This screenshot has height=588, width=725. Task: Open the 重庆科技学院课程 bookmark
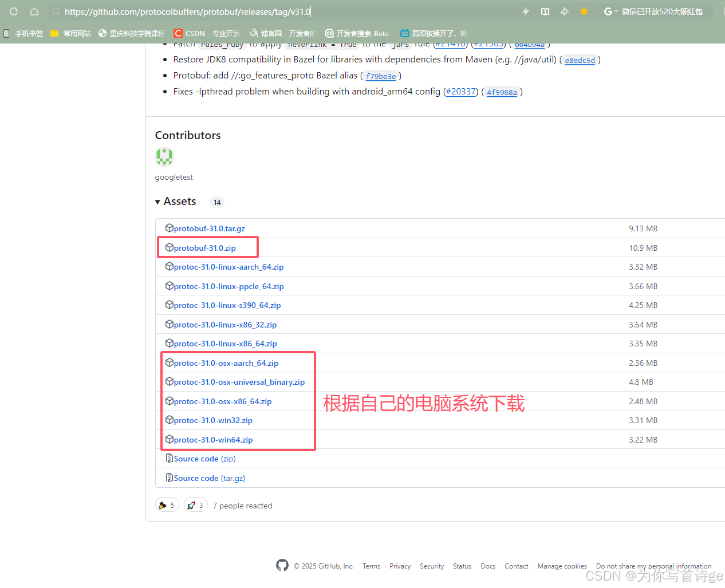[132, 33]
